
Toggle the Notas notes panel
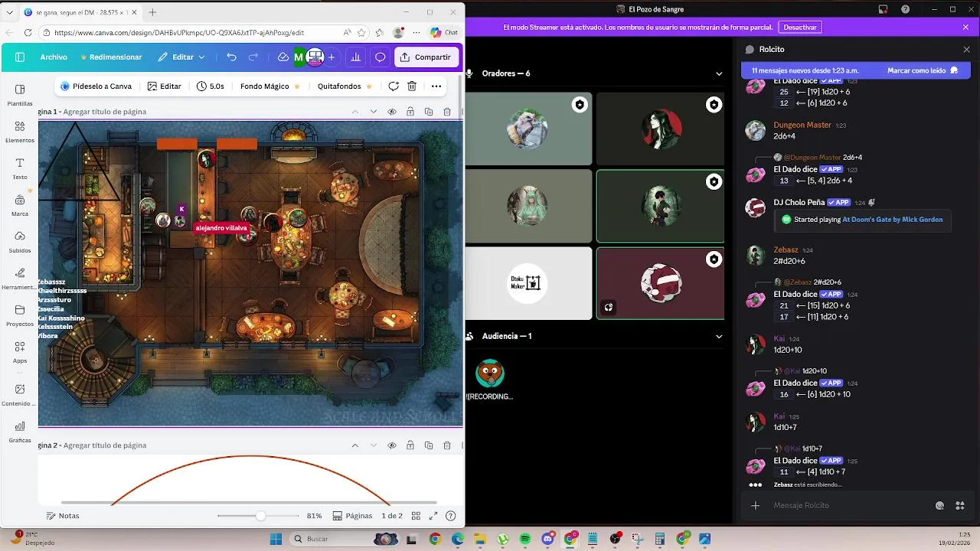coord(63,516)
